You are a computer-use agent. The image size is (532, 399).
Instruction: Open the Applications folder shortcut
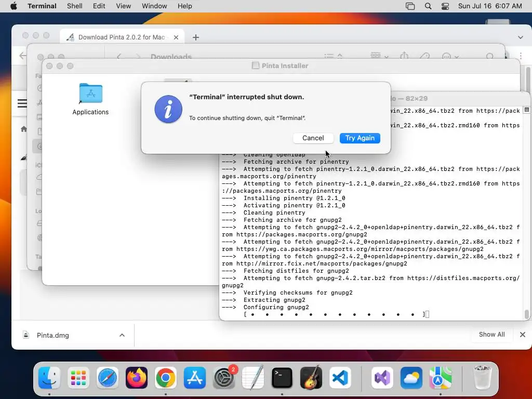[90, 99]
